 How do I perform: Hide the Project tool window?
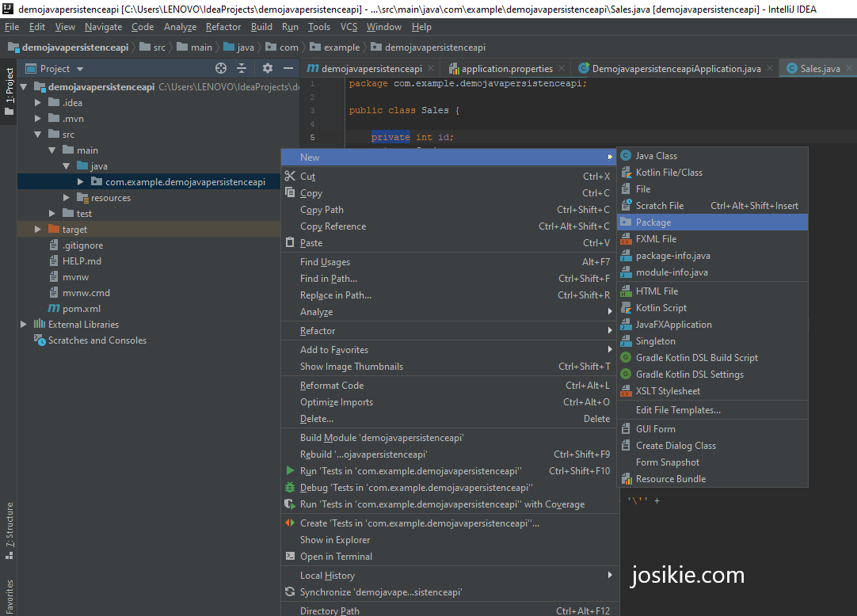coord(288,68)
